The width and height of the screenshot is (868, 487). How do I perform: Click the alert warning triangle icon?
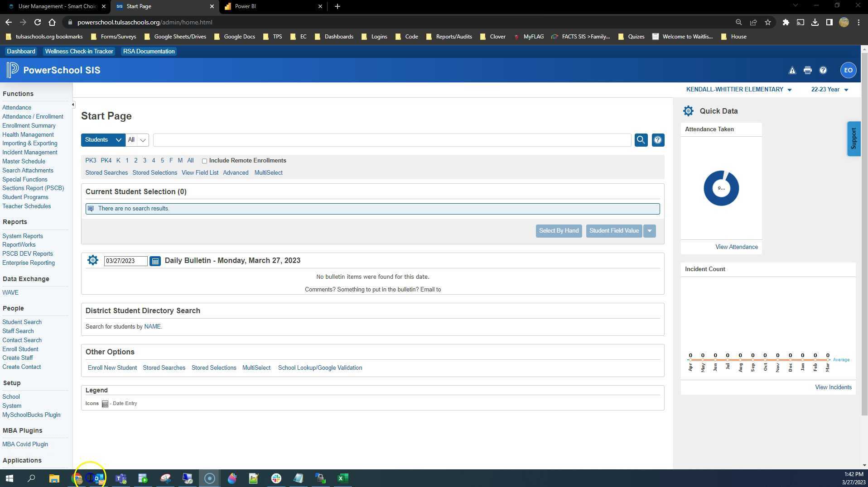pyautogui.click(x=791, y=70)
